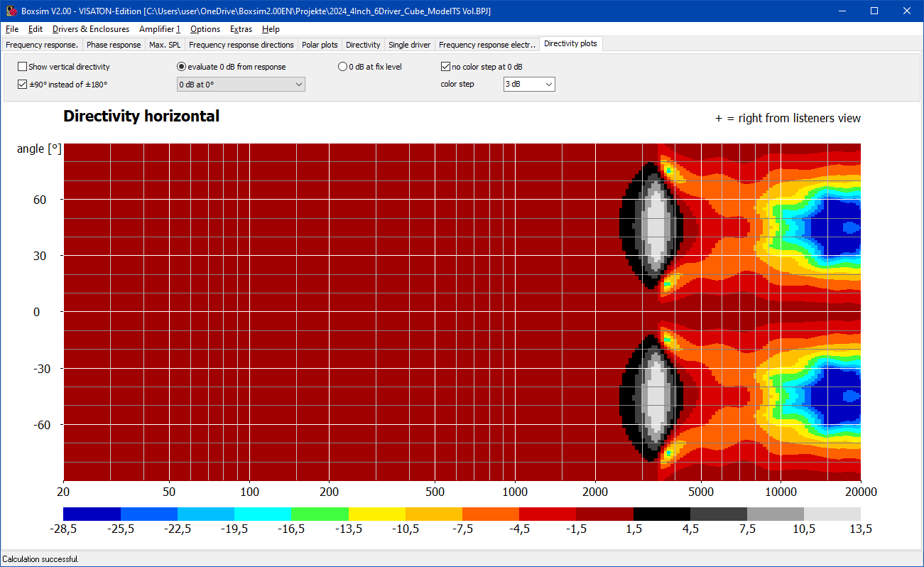Screen dimensions: 924x567
Task: Click the angle [°] axis label
Action: (x=39, y=149)
